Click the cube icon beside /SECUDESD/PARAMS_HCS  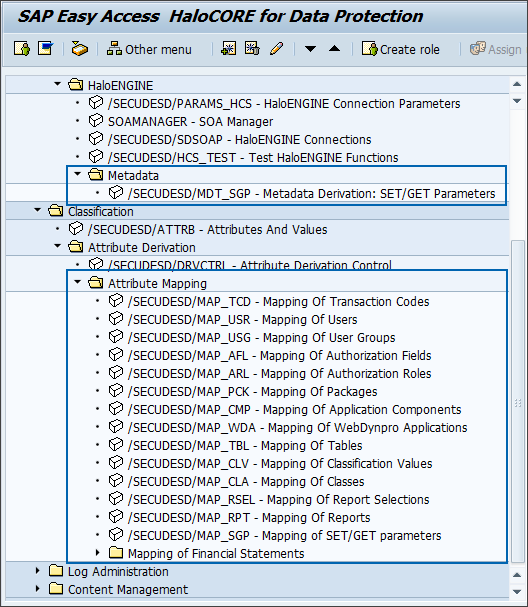point(96,103)
